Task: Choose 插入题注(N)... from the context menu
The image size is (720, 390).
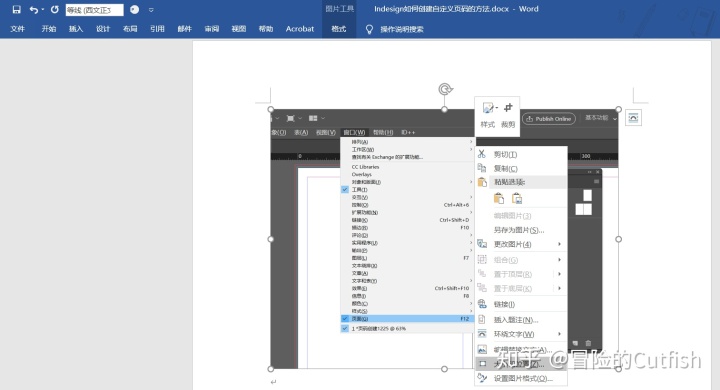Action: [521, 320]
